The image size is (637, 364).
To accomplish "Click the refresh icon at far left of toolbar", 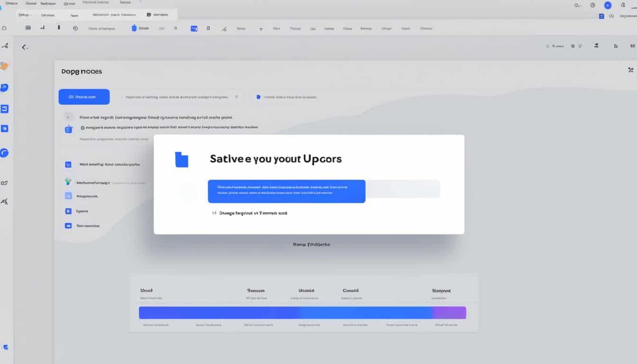I will point(4,28).
